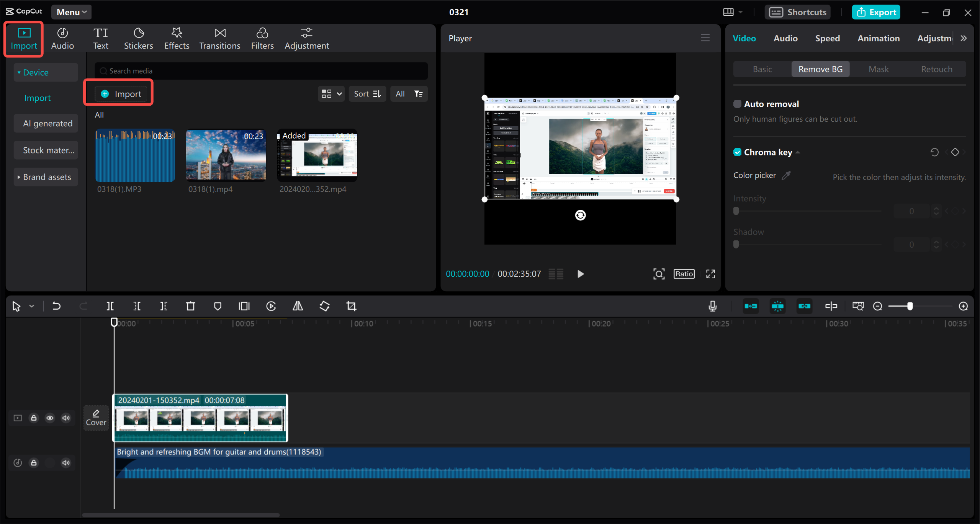Delete the selected clip with the trash icon
This screenshot has width=980, height=524.
click(x=190, y=306)
